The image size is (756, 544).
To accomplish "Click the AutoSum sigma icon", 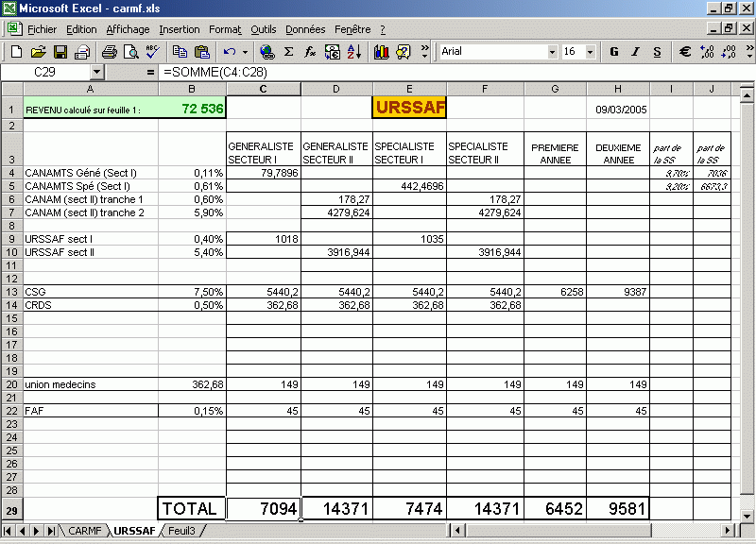I will [x=288, y=52].
